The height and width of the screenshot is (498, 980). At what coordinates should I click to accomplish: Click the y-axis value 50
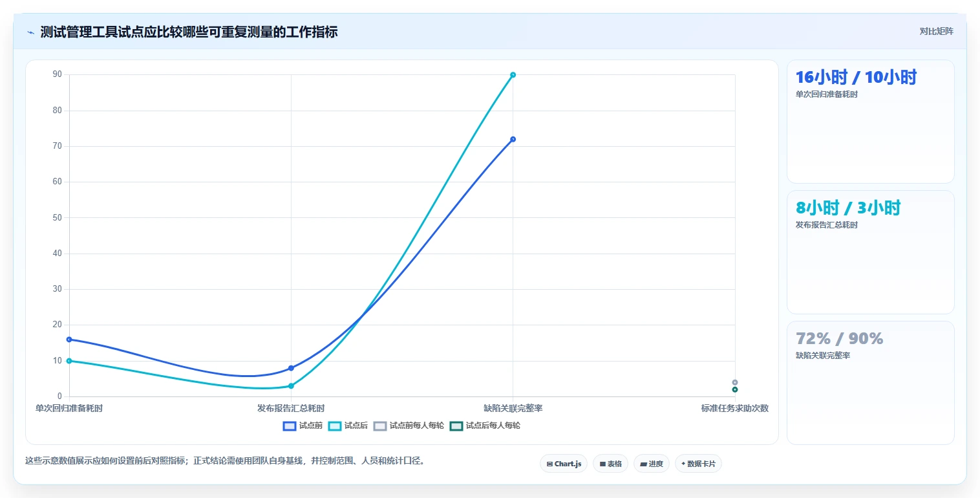point(58,217)
